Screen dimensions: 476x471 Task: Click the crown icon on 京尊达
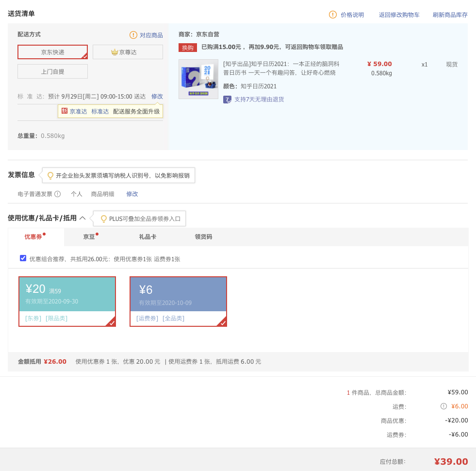[x=115, y=52]
